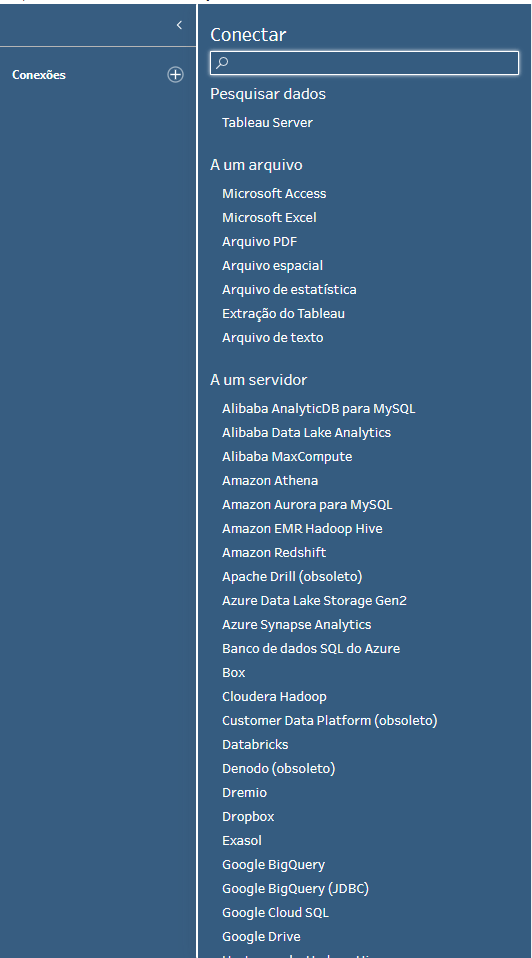Open Arquivo de texto connector
532x958 pixels.
coord(272,337)
